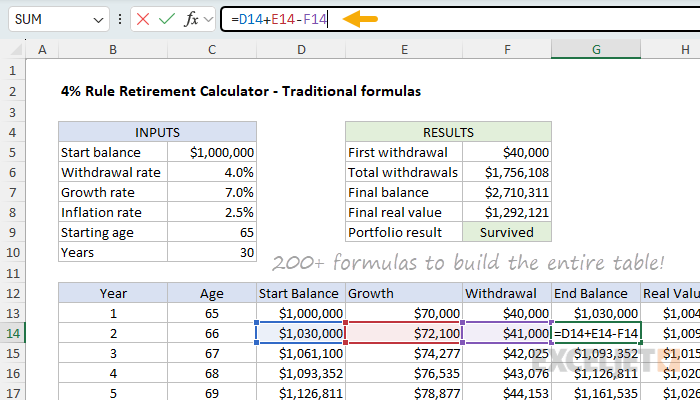This screenshot has width=700, height=400.
Task: Open the Name Box dropdown showing SUM
Action: (98, 20)
